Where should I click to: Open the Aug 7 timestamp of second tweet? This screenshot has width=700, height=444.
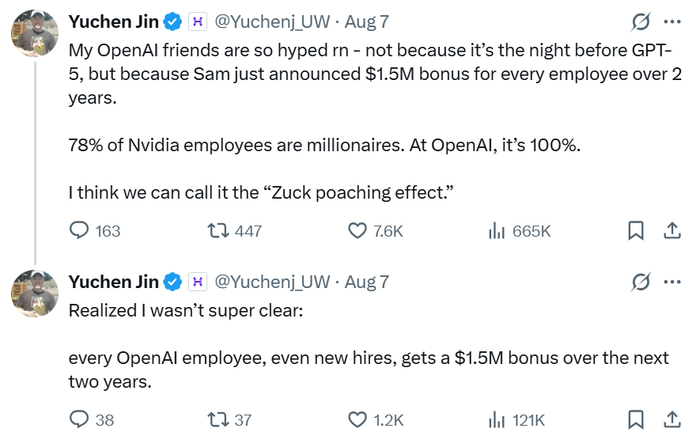tap(366, 283)
